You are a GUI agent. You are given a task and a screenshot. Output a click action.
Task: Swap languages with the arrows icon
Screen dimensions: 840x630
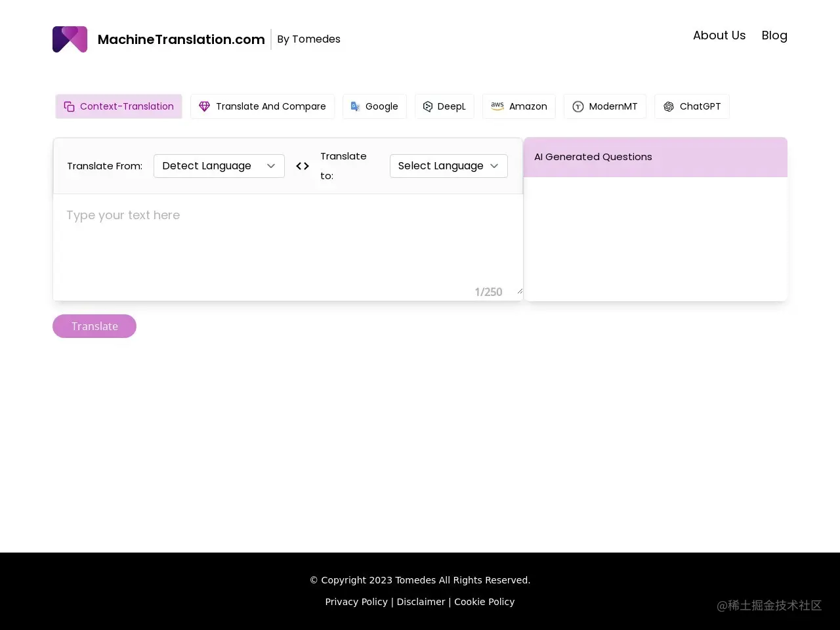[303, 166]
